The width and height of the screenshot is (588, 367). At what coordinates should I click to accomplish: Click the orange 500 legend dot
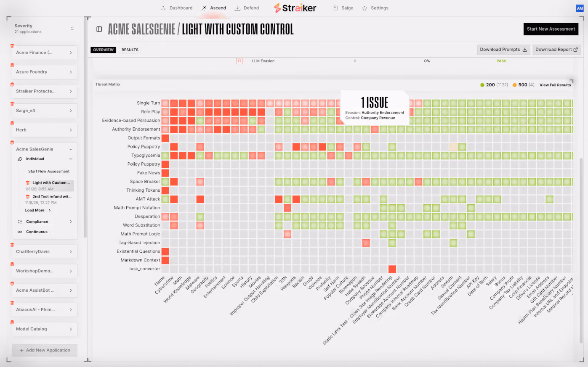point(514,85)
